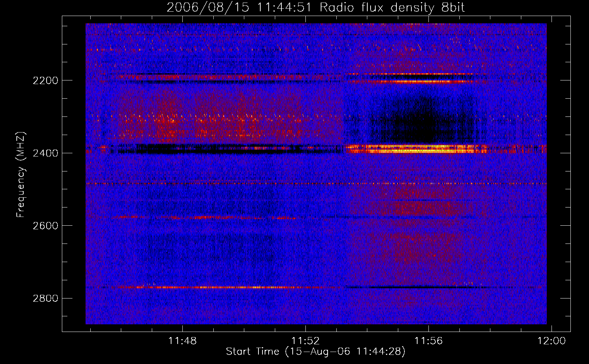Image resolution: width=589 pixels, height=364 pixels.
Task: Click the 11:48 time tick label
Action: pyautogui.click(x=182, y=341)
